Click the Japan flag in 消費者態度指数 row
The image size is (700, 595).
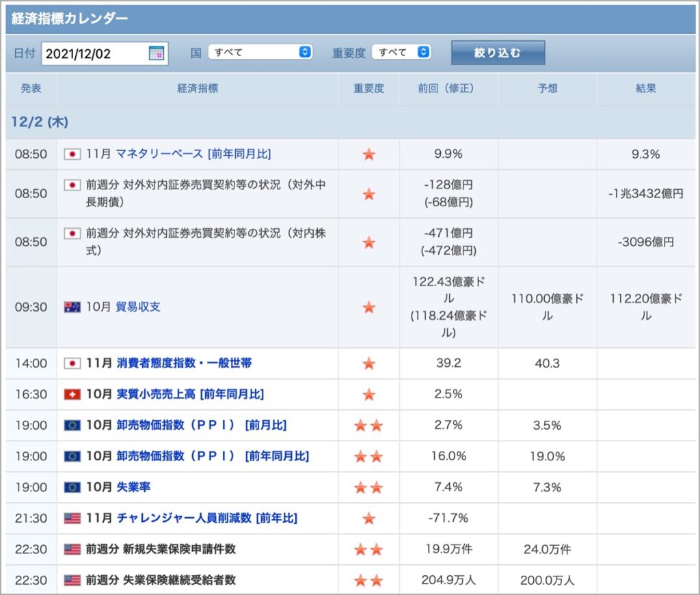[72, 363]
